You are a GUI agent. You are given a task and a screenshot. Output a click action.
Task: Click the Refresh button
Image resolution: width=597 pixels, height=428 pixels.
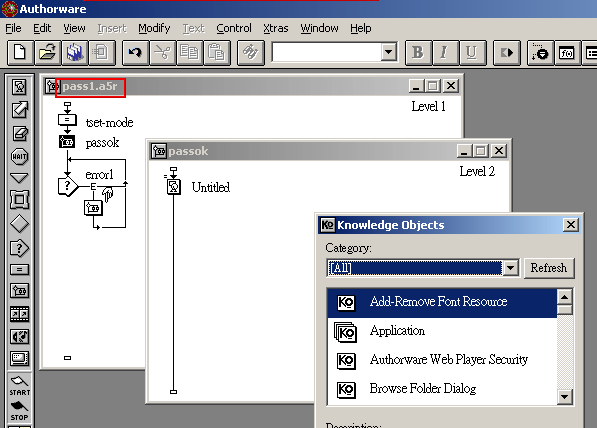coord(549,268)
